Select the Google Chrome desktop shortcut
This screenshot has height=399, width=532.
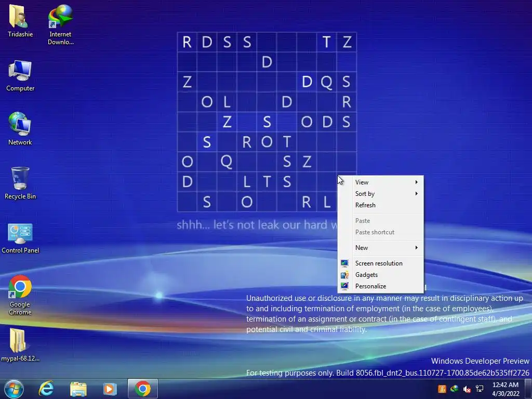pos(20,295)
